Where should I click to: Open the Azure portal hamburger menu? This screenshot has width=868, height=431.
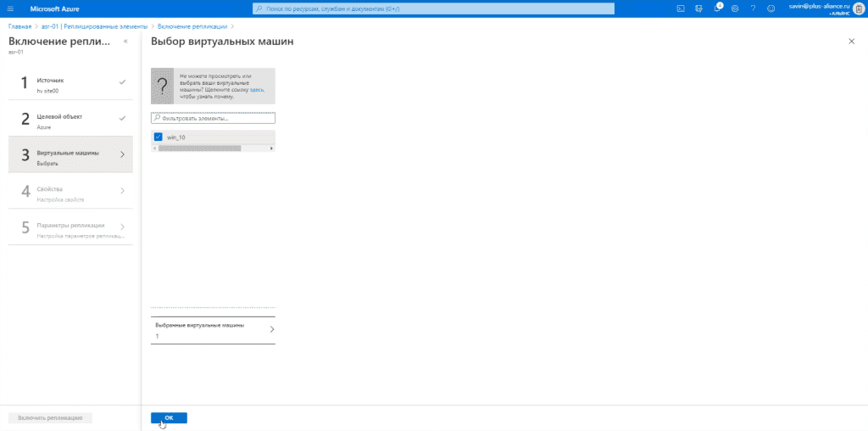pyautogui.click(x=10, y=8)
